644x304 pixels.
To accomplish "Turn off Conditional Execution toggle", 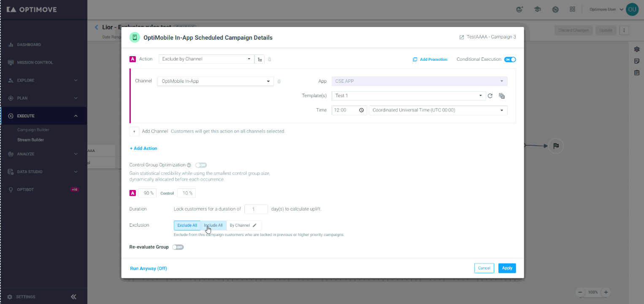I will click(x=510, y=60).
